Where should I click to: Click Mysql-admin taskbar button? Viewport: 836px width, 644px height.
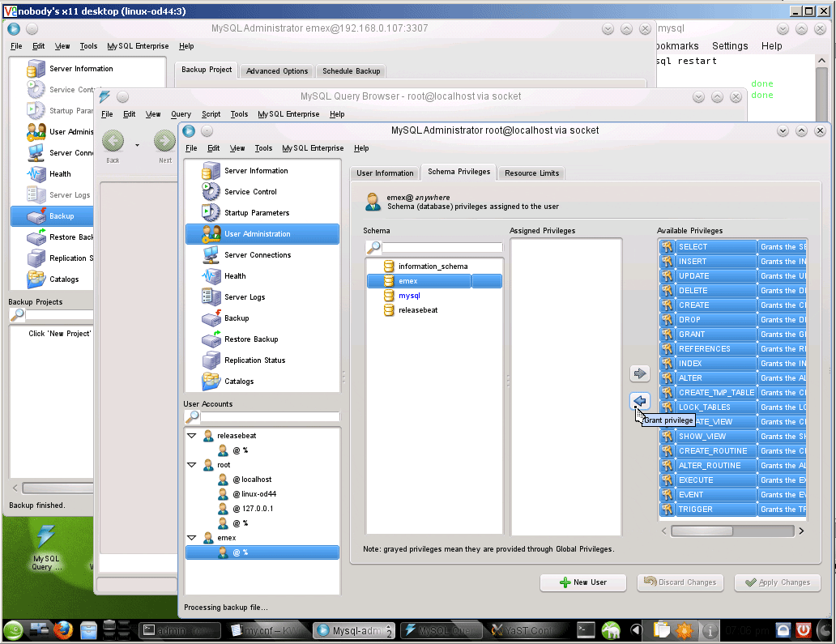point(355,631)
